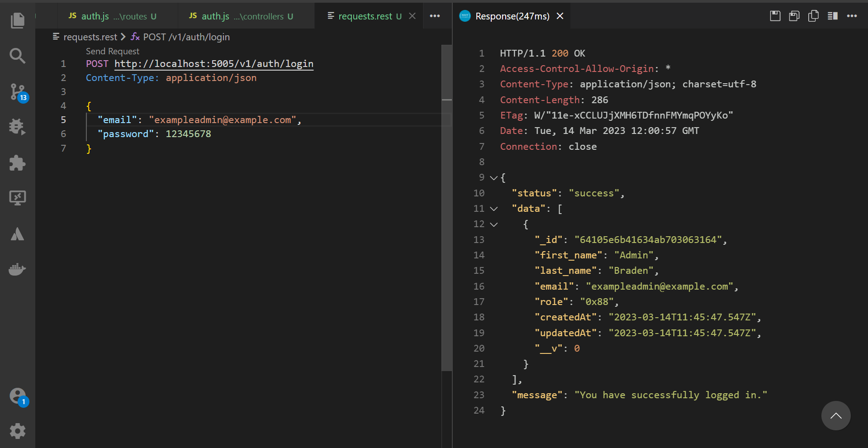Open the Docker view in activity bar
Viewport: 868px width, 448px height.
click(17, 269)
